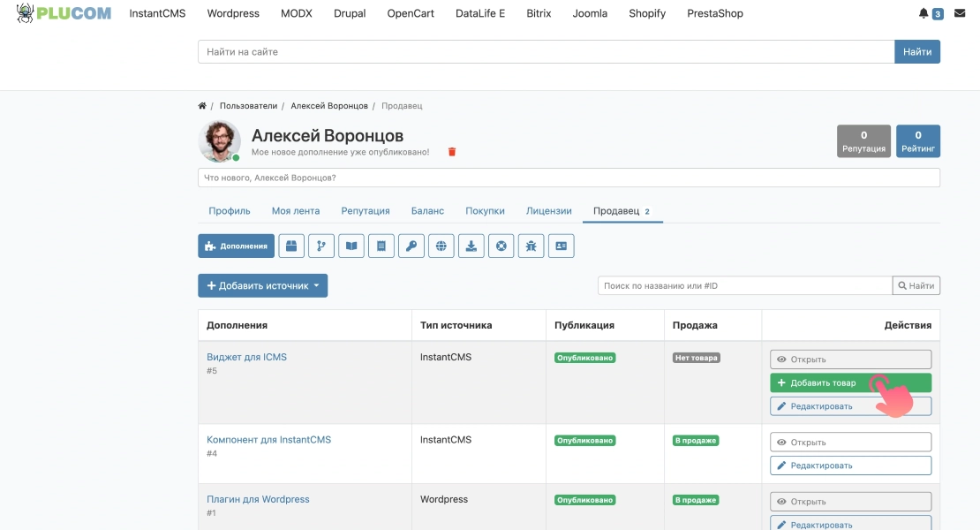Screen dimensions: 980x530
Task: Switch to the Баланс tab
Action: click(427, 211)
